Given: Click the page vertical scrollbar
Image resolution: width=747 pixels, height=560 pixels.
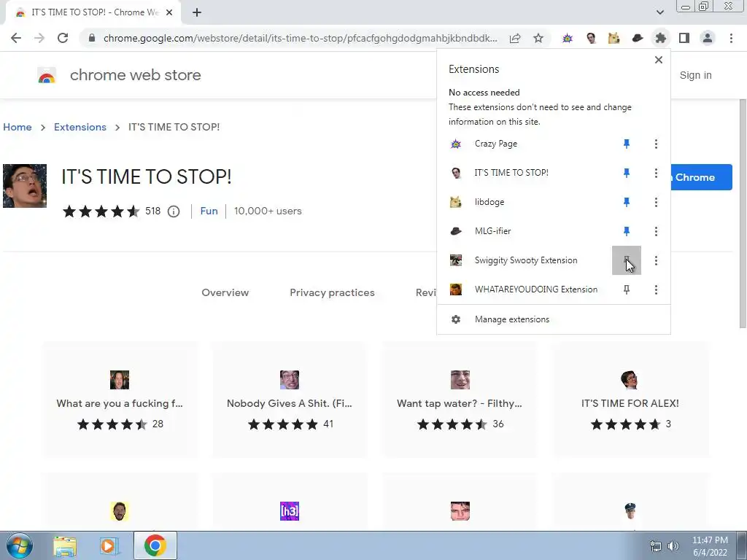Looking at the screenshot, I should pos(743,214).
